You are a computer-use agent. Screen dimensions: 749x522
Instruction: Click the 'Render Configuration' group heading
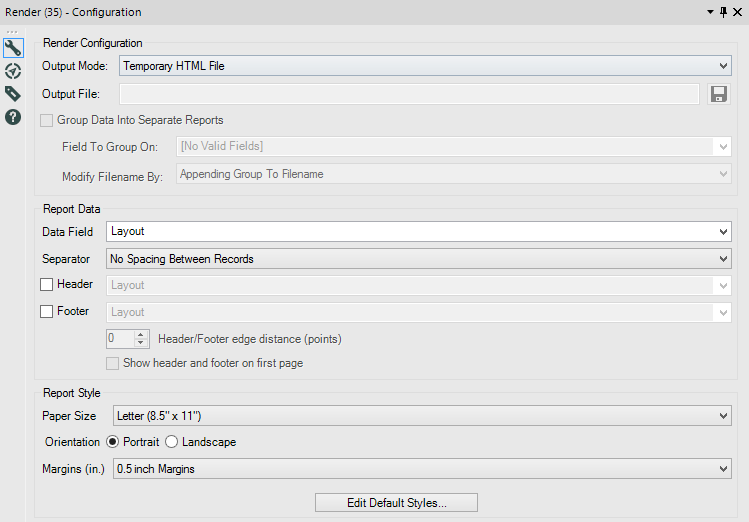click(x=93, y=43)
